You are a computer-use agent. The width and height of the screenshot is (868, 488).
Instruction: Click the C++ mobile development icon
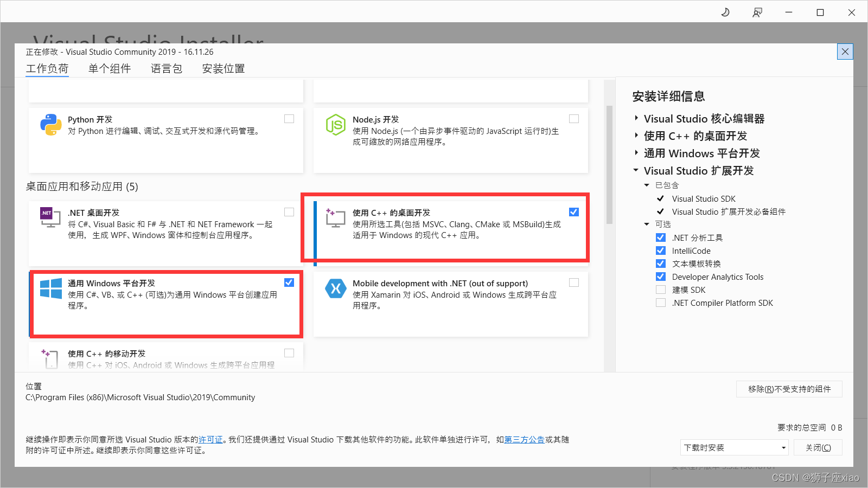click(50, 358)
